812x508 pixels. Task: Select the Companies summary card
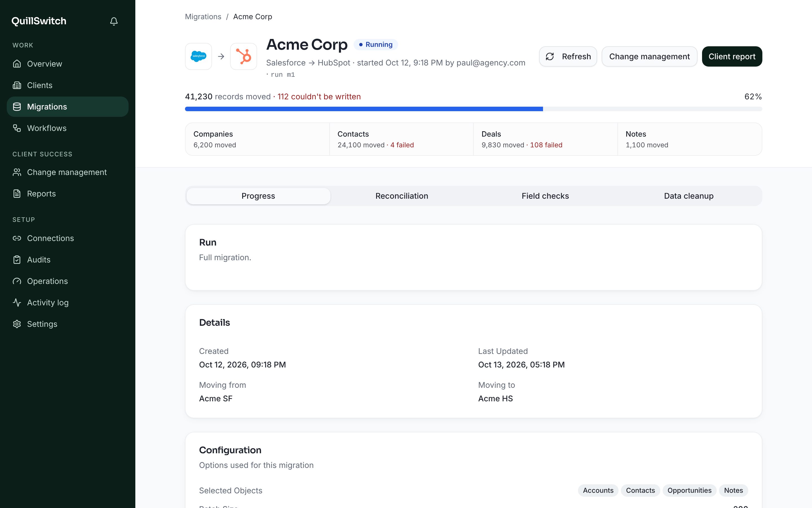257,139
